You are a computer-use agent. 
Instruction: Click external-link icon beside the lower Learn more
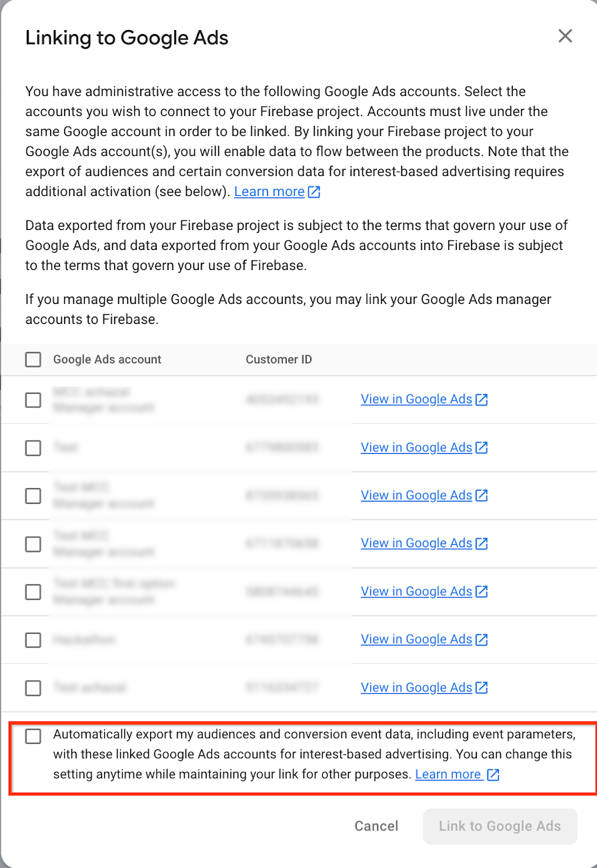coord(494,775)
